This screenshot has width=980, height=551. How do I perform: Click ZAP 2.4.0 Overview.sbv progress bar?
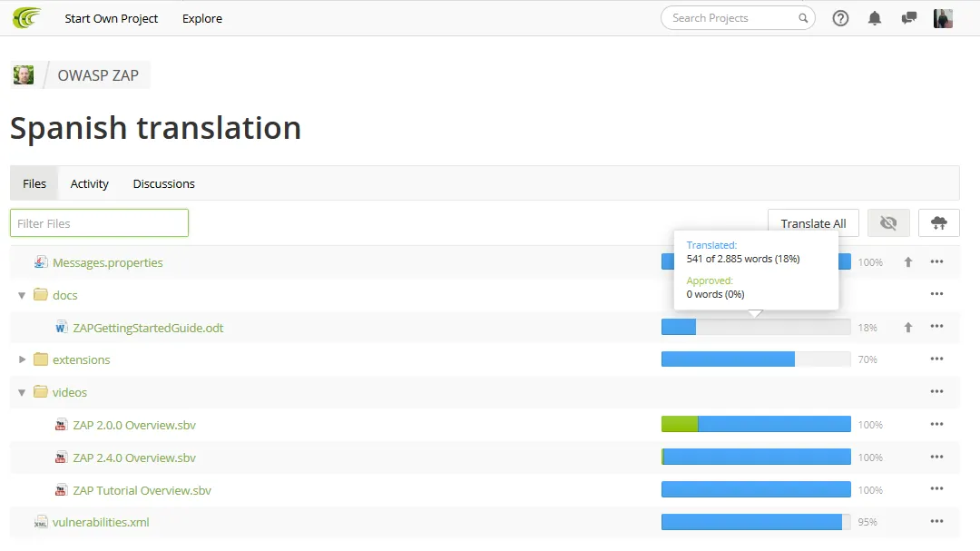coord(756,457)
